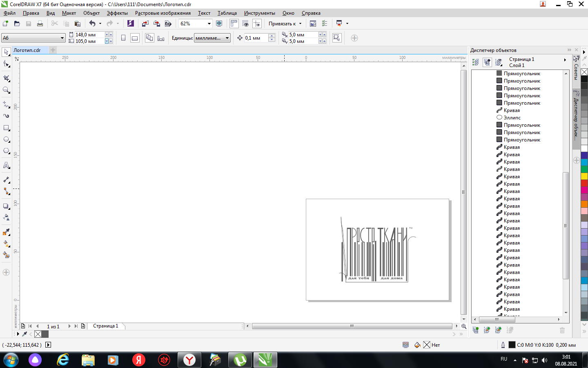The height and width of the screenshot is (368, 588).
Task: Toggle treat all objects as filled
Action: [336, 38]
